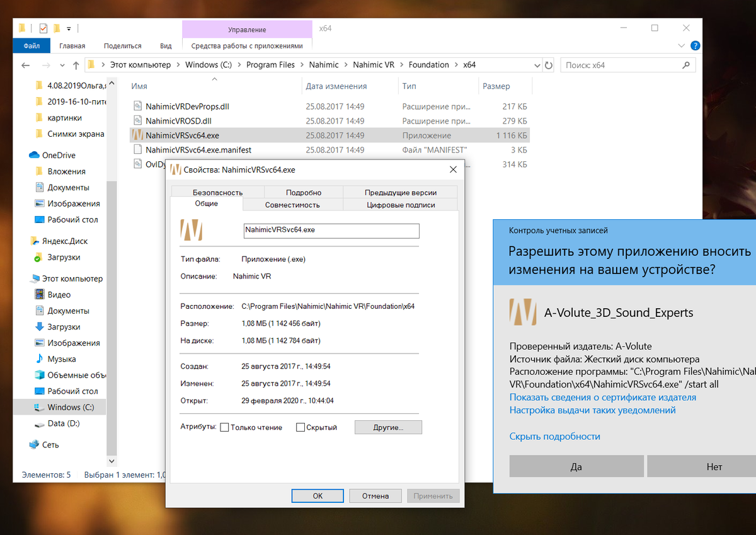Sort files by the Имя column header
This screenshot has height=535, width=756.
pyautogui.click(x=139, y=86)
